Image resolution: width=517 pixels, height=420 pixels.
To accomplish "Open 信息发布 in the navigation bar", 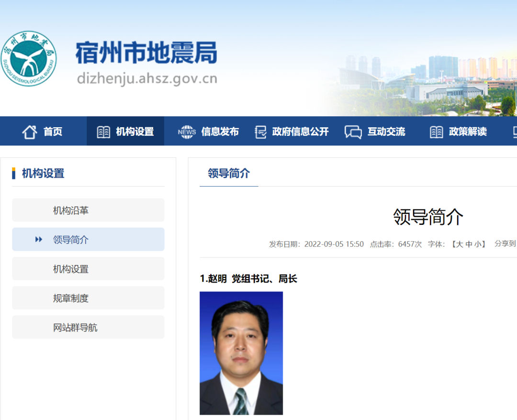I will [x=220, y=132].
